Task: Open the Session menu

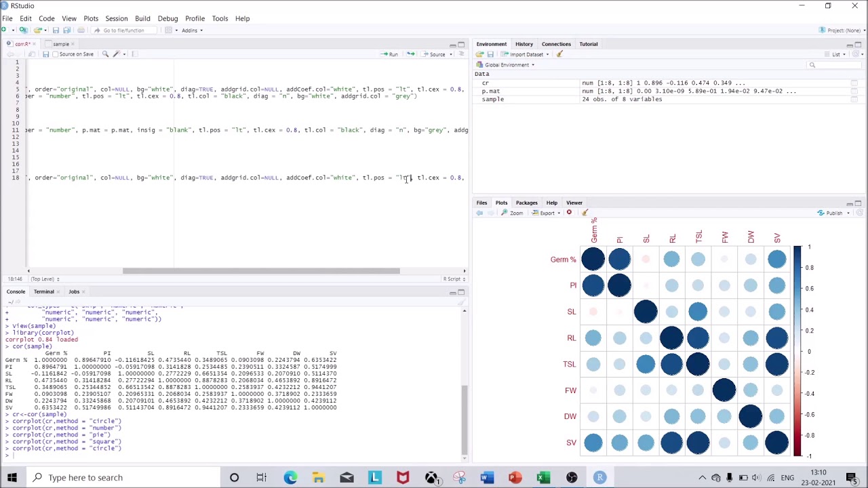Action: click(116, 18)
